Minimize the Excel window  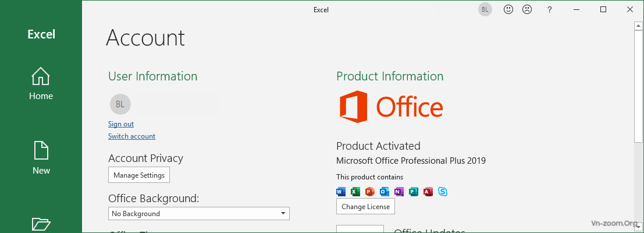pyautogui.click(x=577, y=10)
